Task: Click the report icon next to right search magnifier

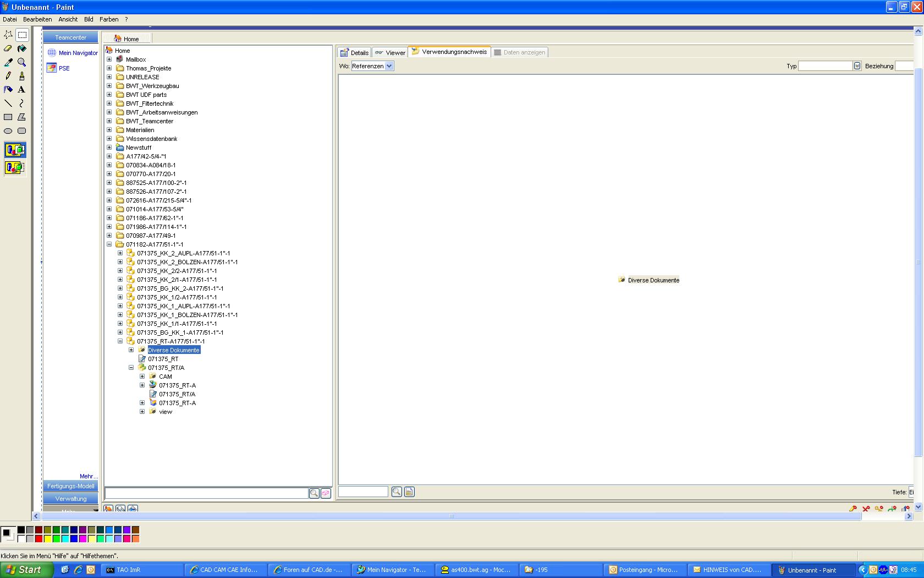Action: (409, 492)
